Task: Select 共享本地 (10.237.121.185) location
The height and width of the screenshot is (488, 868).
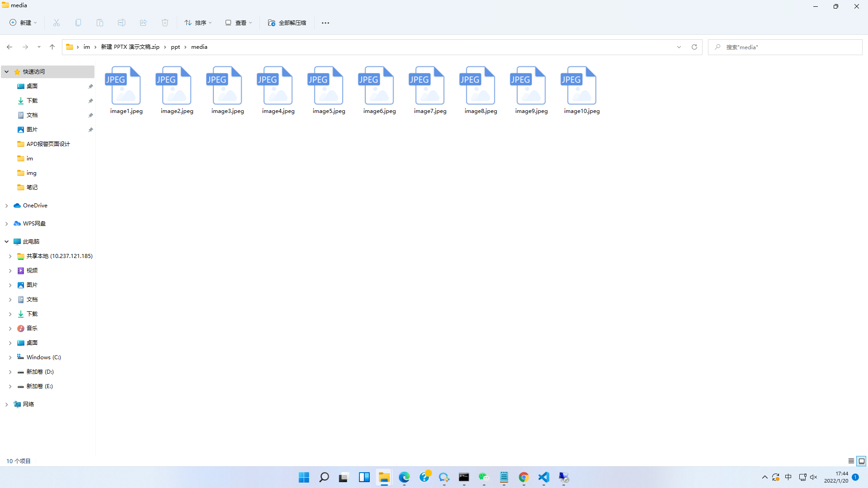Action: 59,256
